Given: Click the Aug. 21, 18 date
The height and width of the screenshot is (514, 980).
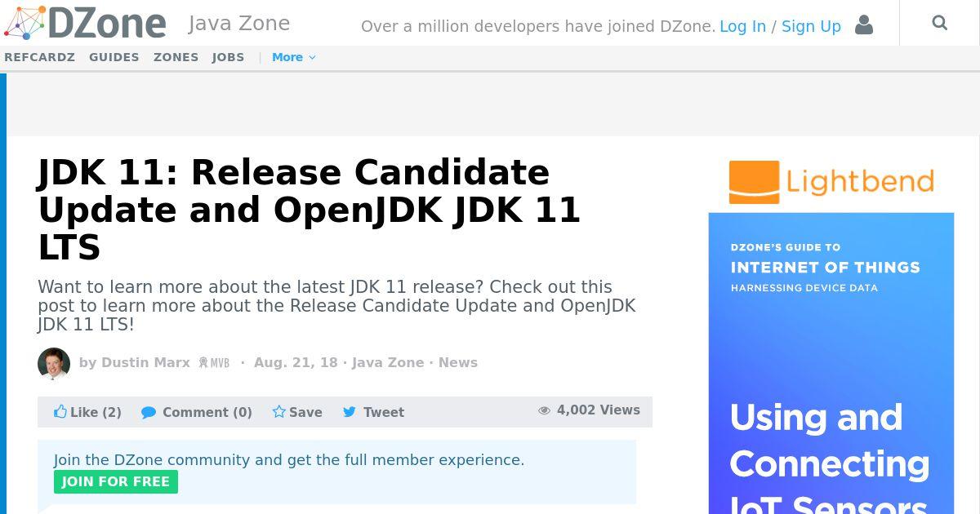Looking at the screenshot, I should click(296, 362).
